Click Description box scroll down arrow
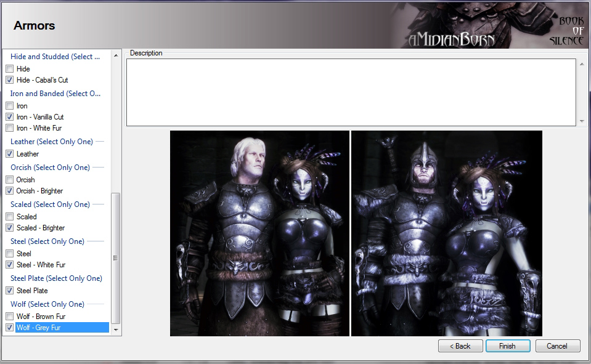Image resolution: width=591 pixels, height=364 pixels. click(x=582, y=121)
